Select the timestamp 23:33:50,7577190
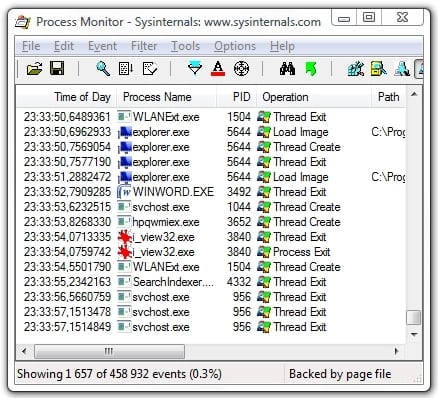438x398 pixels. click(x=67, y=162)
